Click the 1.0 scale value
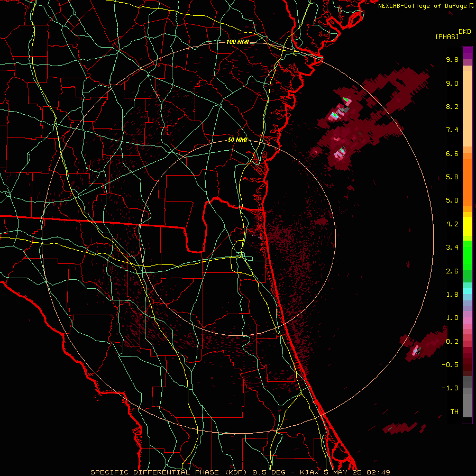 tap(452, 318)
